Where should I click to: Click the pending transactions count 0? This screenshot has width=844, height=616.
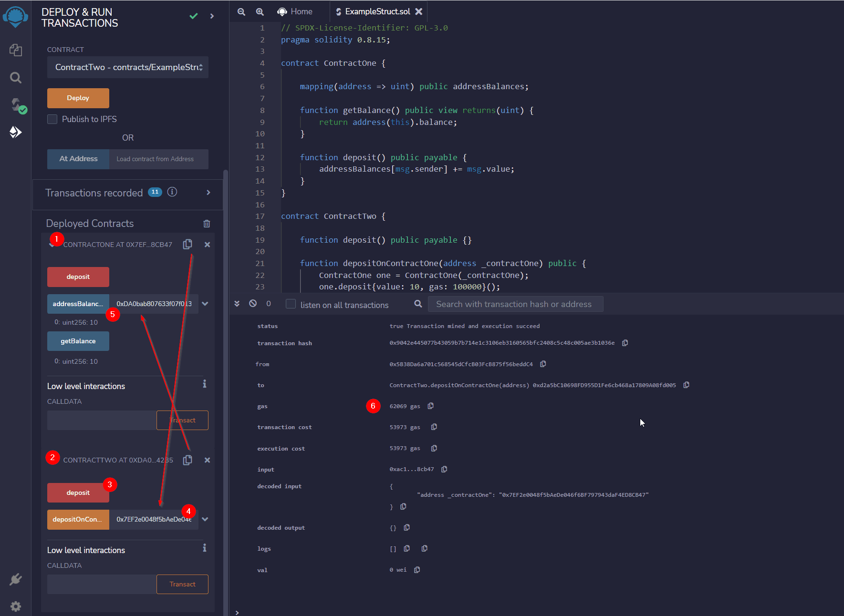pyautogui.click(x=269, y=304)
